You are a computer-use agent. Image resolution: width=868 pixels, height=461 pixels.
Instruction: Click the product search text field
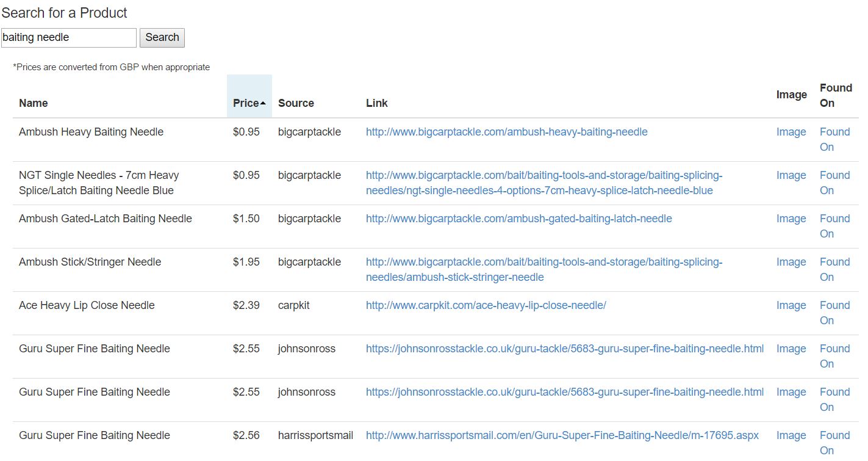pyautogui.click(x=68, y=37)
